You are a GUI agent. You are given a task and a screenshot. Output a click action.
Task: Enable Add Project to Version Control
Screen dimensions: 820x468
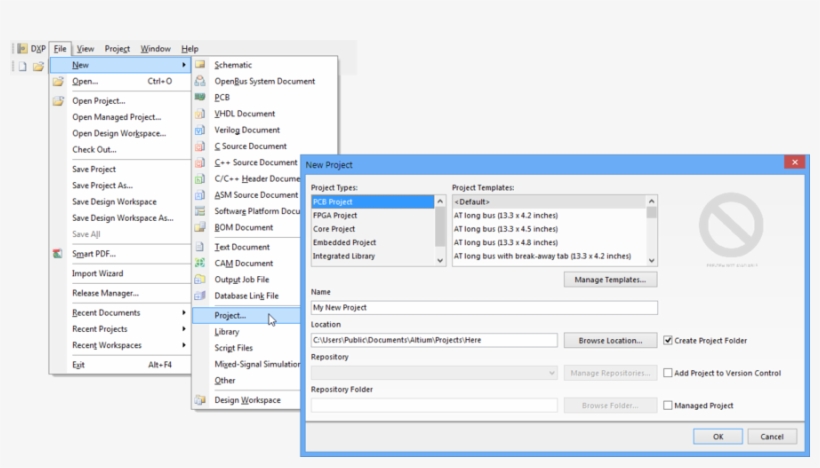tap(668, 373)
